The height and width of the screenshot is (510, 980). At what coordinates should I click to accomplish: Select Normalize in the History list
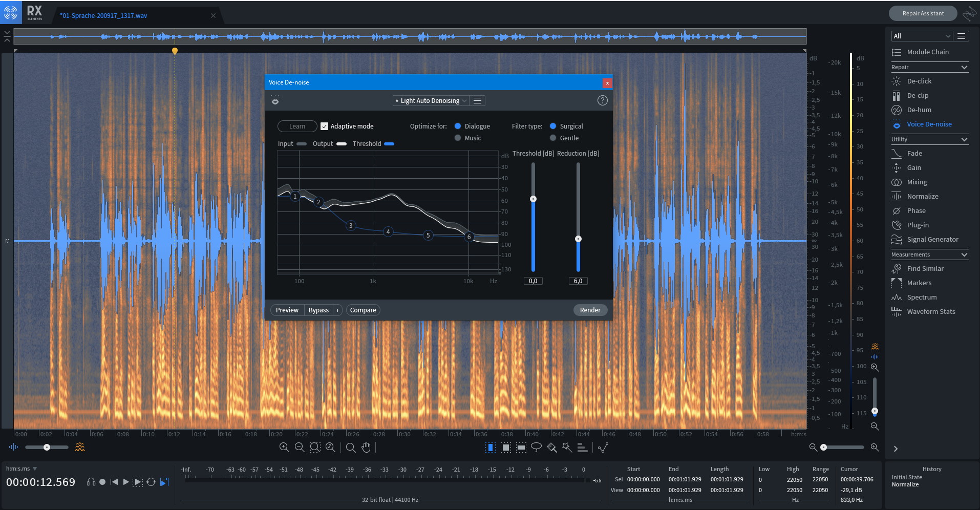point(905,484)
